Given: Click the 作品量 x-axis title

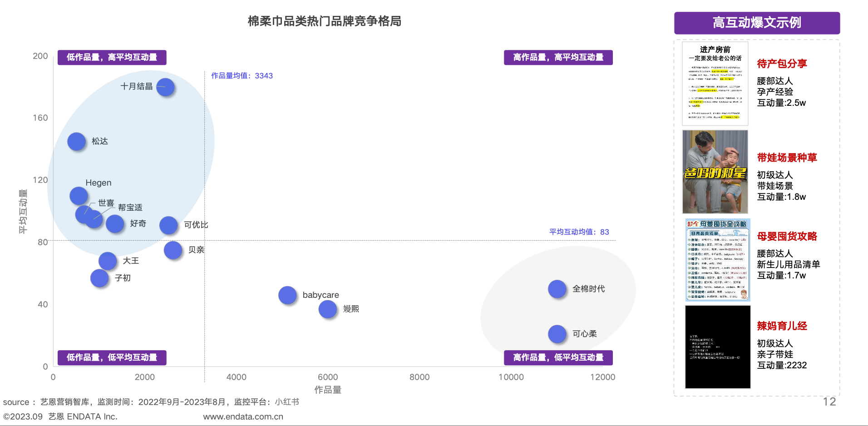Looking at the screenshot, I should [328, 390].
